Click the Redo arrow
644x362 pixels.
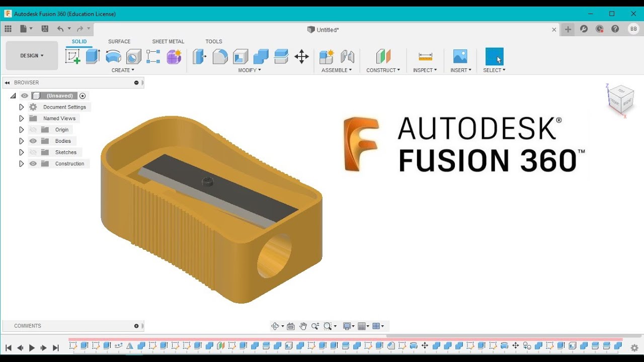pos(80,29)
